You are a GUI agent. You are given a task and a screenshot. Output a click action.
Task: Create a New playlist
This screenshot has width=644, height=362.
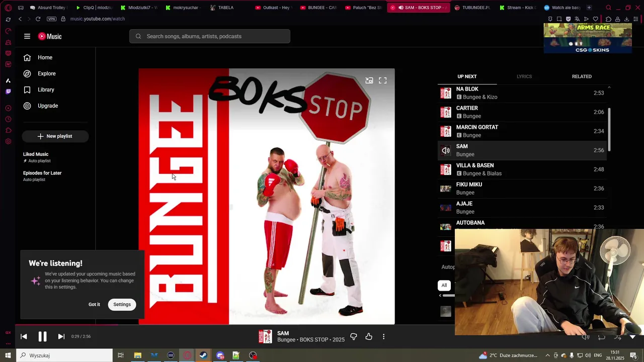click(x=55, y=136)
